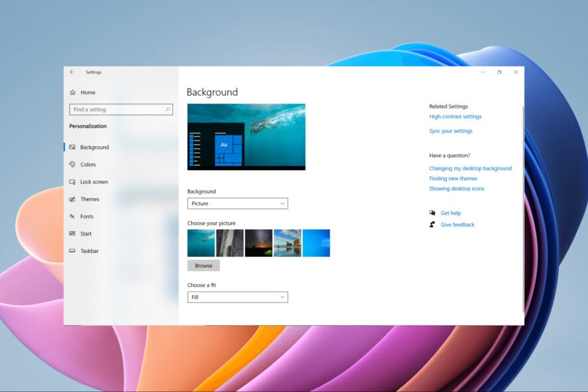Click the Get help link
The width and height of the screenshot is (588, 392).
(x=451, y=213)
